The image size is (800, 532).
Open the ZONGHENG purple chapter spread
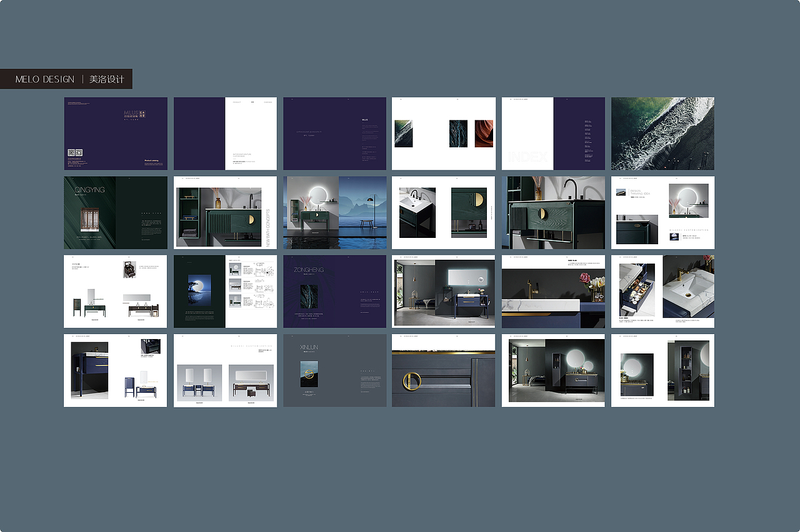[x=334, y=291]
